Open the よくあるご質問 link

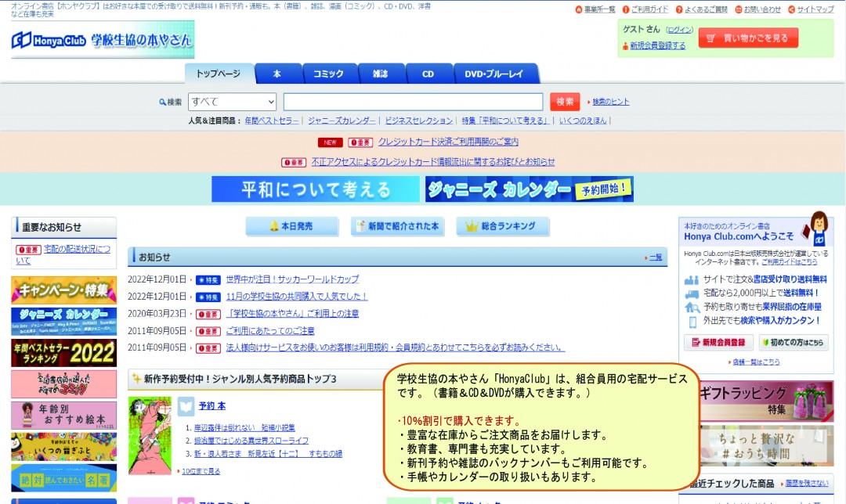[706, 9]
